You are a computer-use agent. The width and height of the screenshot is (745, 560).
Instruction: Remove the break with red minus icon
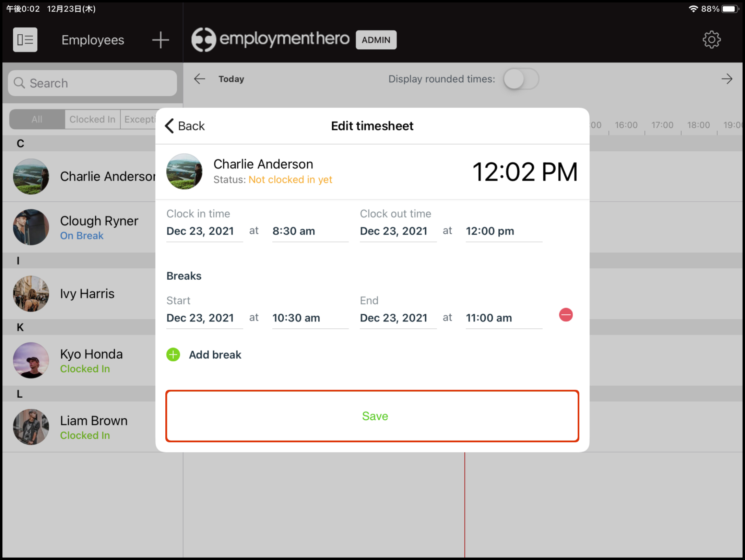pos(566,315)
